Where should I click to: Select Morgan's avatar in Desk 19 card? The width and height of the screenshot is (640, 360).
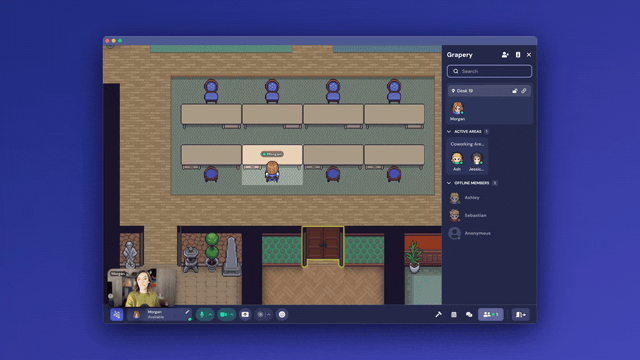coord(458,109)
